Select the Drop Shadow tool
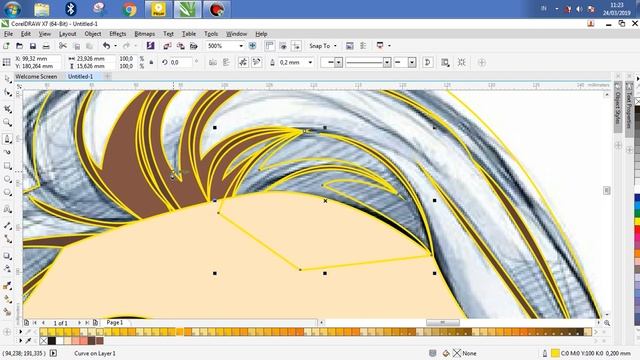The height and width of the screenshot is (360, 640). (x=7, y=256)
